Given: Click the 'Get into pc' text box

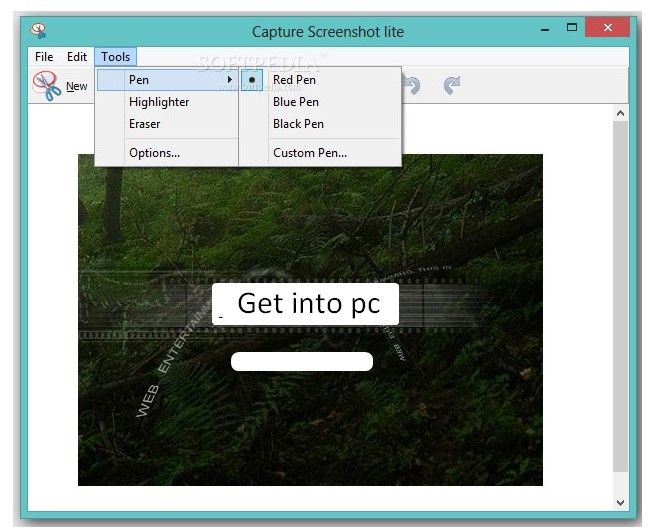Looking at the screenshot, I should click(305, 304).
